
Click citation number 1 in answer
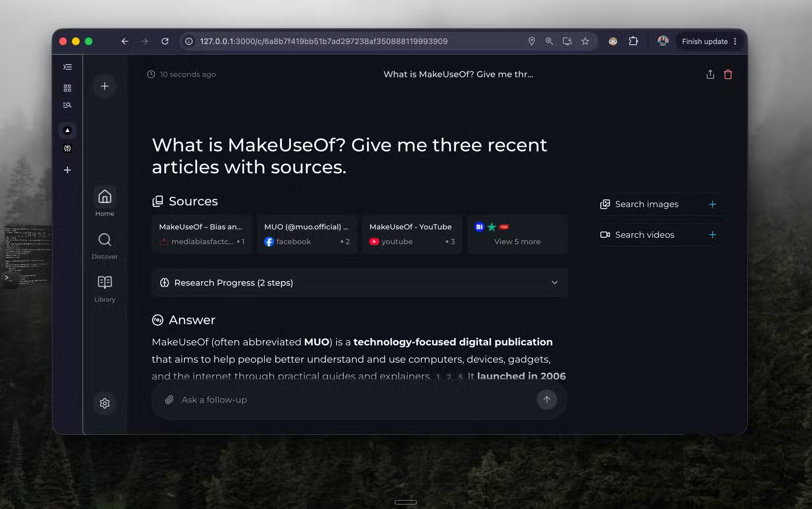point(438,377)
